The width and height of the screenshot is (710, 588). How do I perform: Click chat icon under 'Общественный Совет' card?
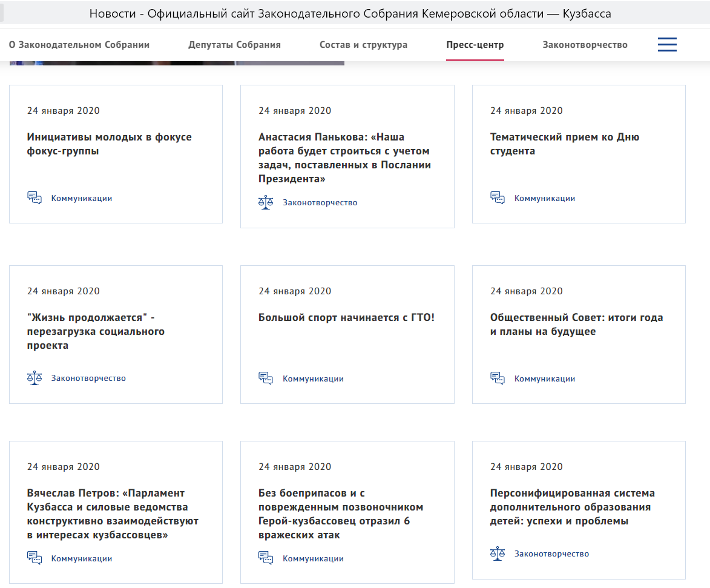[497, 378]
